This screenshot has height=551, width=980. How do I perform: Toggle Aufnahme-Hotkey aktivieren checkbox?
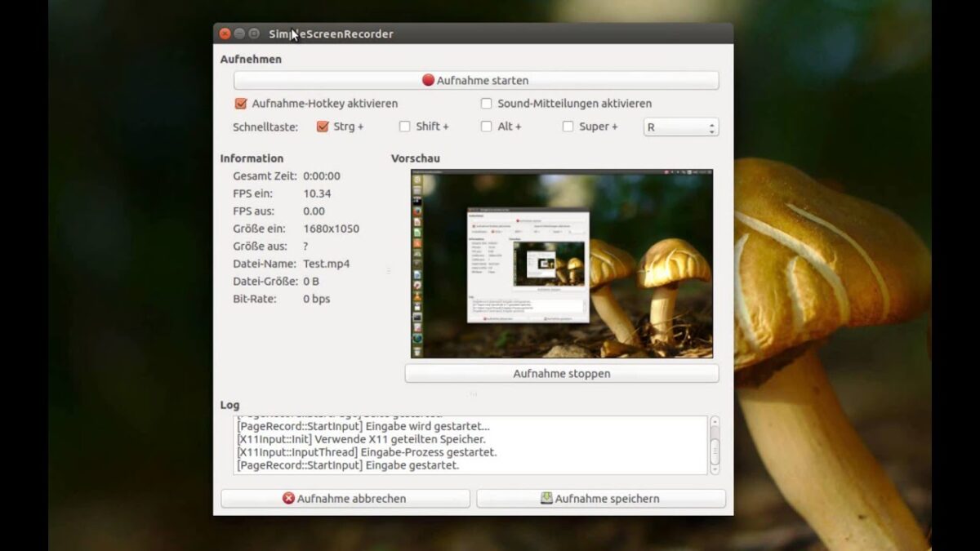tap(241, 104)
